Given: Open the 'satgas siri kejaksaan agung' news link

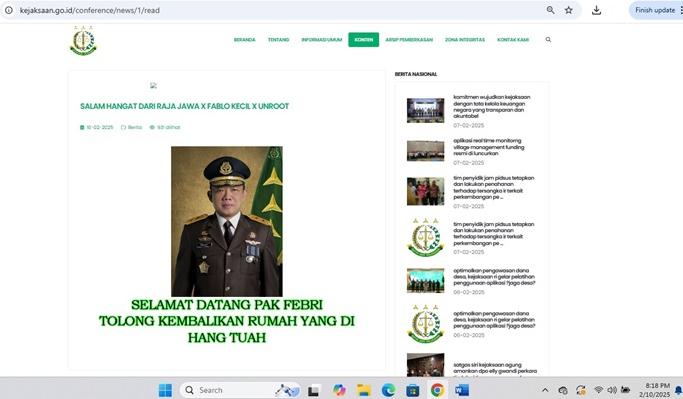Looking at the screenshot, I should 495,368.
